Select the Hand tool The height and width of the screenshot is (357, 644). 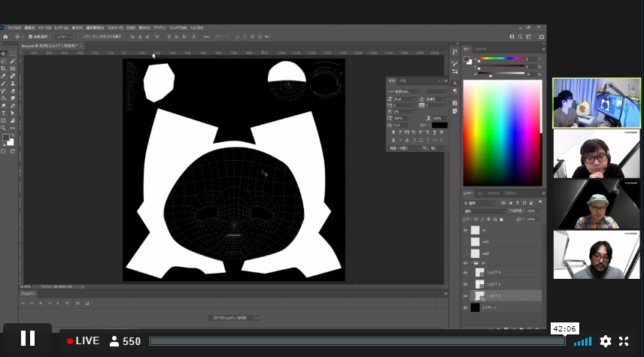coord(13,121)
